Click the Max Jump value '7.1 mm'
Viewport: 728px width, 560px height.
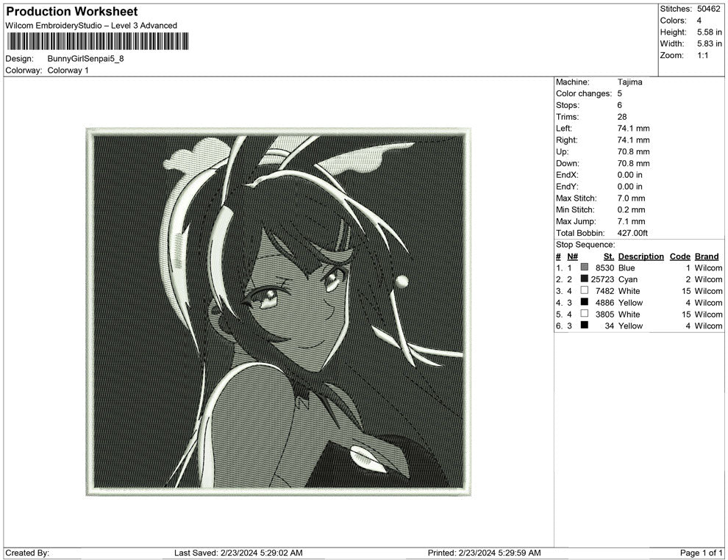[x=631, y=221]
